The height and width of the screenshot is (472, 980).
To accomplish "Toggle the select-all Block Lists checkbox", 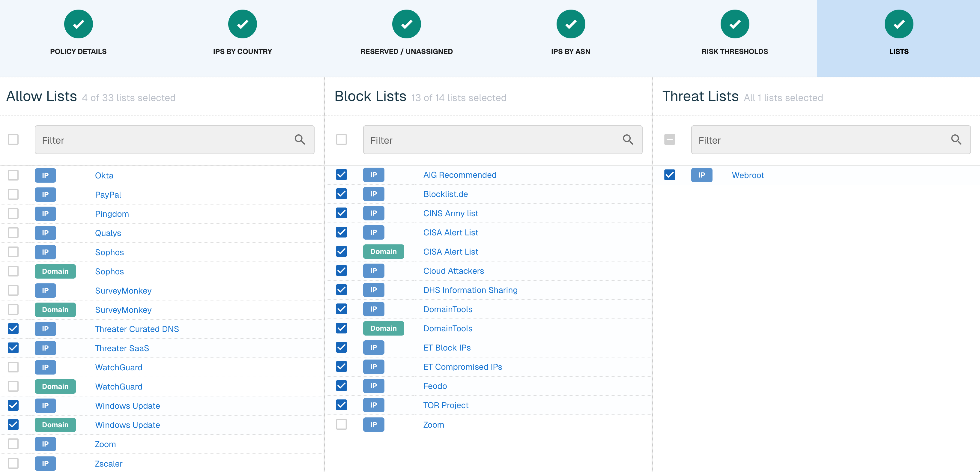I will click(x=341, y=139).
